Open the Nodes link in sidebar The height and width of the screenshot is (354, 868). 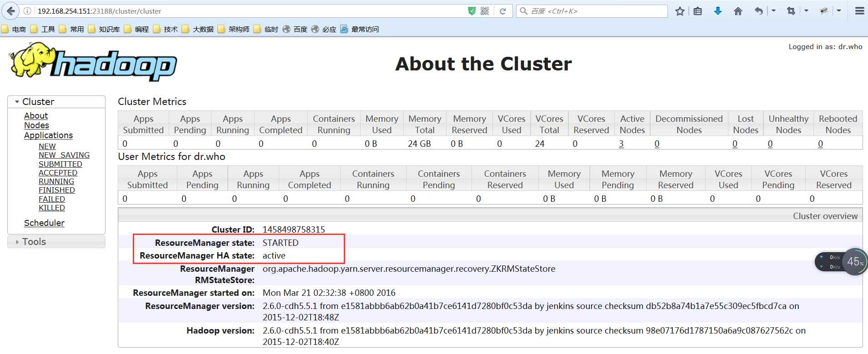pos(36,125)
